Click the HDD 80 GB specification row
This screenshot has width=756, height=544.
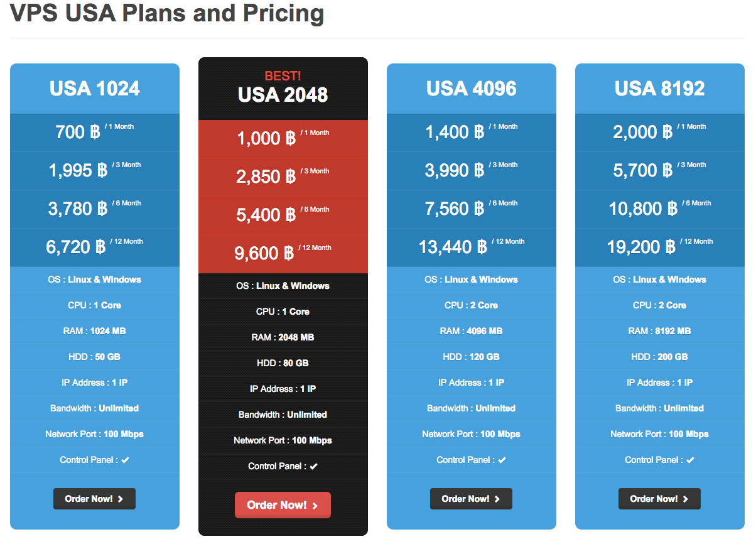(283, 363)
